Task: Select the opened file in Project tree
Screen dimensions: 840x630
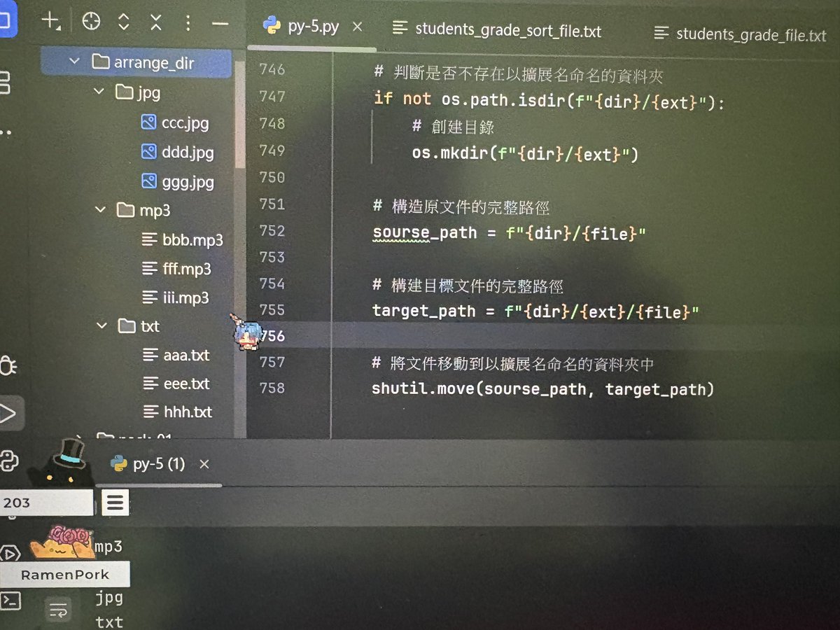Action: tap(91, 22)
